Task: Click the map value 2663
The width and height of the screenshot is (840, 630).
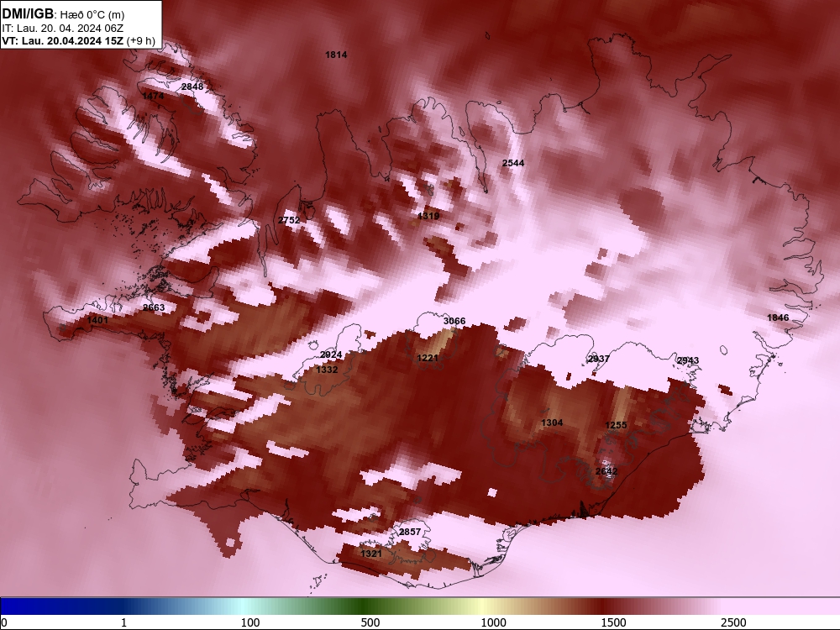Action: pyautogui.click(x=154, y=307)
